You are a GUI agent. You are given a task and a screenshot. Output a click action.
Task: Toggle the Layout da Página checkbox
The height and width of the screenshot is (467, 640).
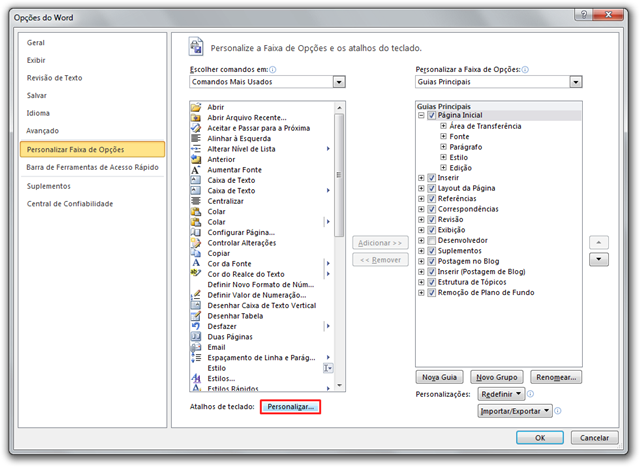tap(432, 189)
